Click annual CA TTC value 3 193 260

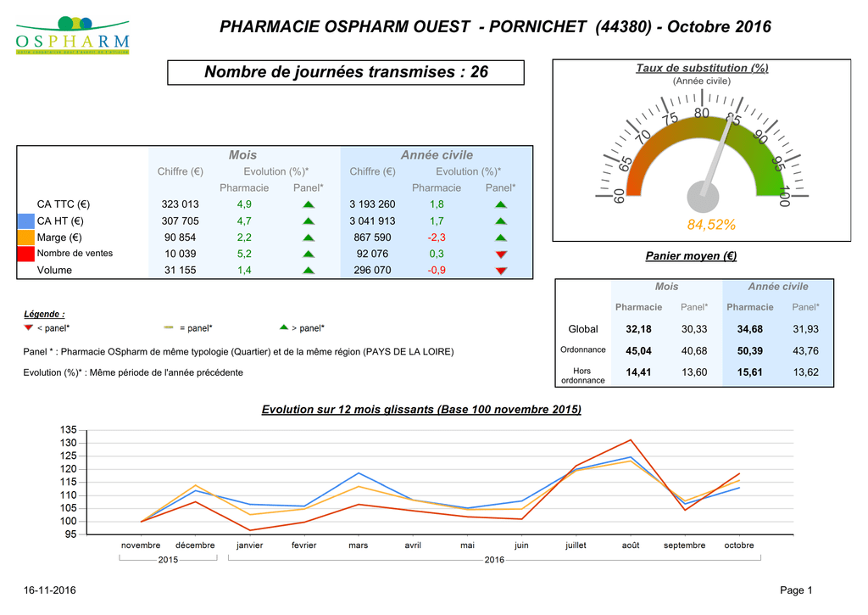coord(372,204)
